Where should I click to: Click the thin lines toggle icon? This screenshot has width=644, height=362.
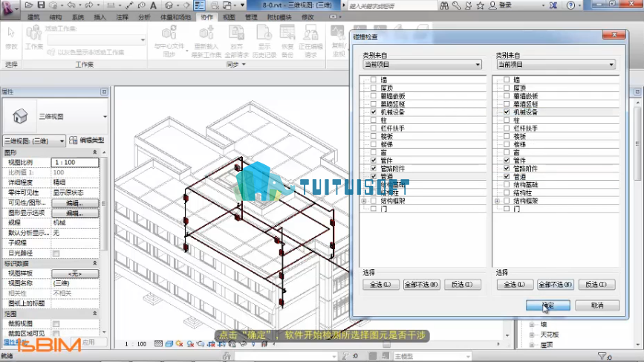click(x=199, y=5)
